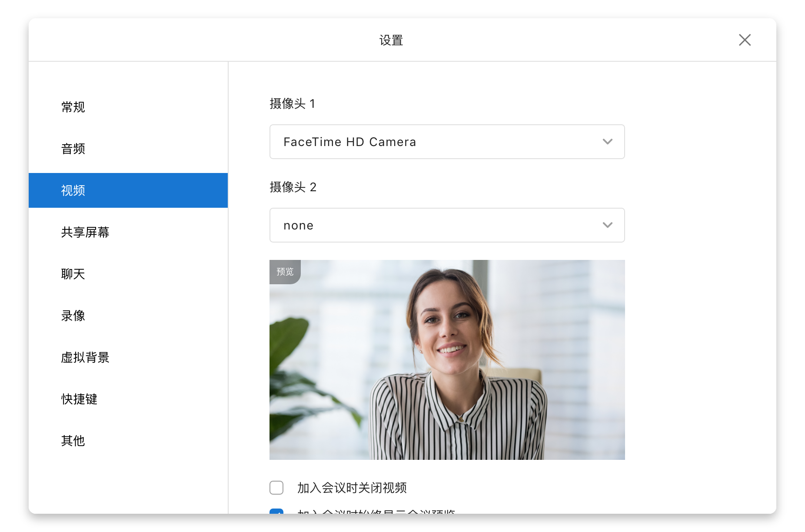Navigate to 快捷键 settings
The height and width of the screenshot is (532, 805).
[79, 399]
